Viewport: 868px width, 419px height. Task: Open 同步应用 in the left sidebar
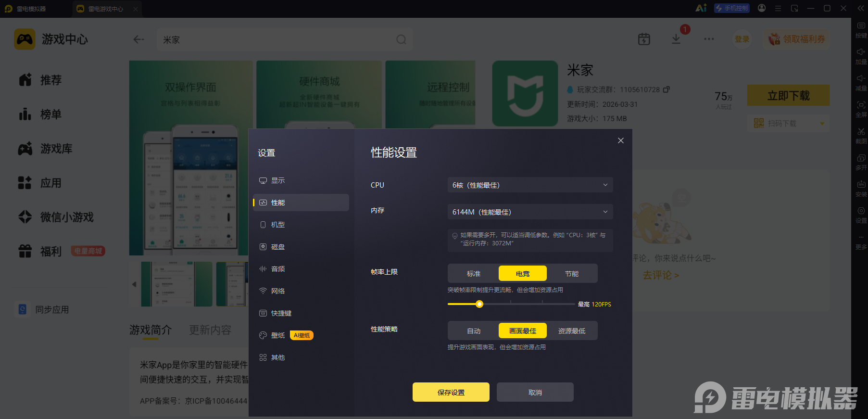tap(43, 309)
